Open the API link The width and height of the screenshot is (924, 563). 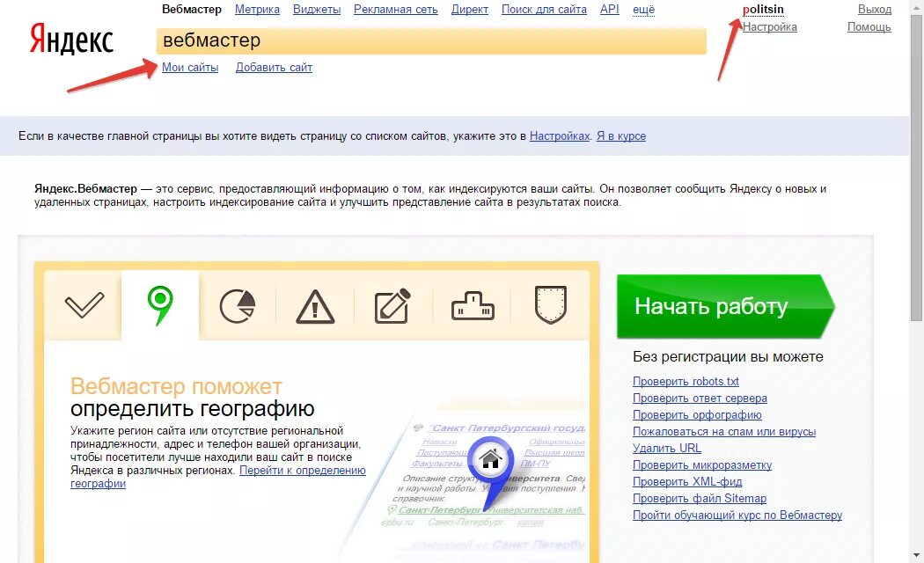[x=609, y=10]
